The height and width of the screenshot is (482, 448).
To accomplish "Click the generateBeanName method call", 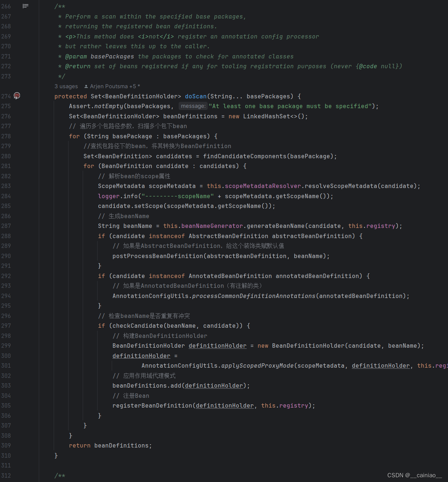I will pyautogui.click(x=276, y=226).
